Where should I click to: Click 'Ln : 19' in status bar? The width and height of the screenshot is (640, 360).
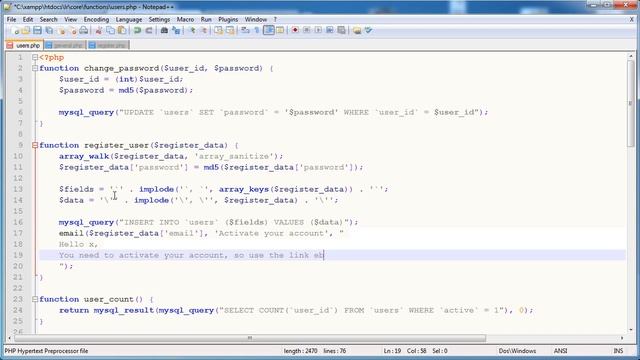pyautogui.click(x=392, y=351)
